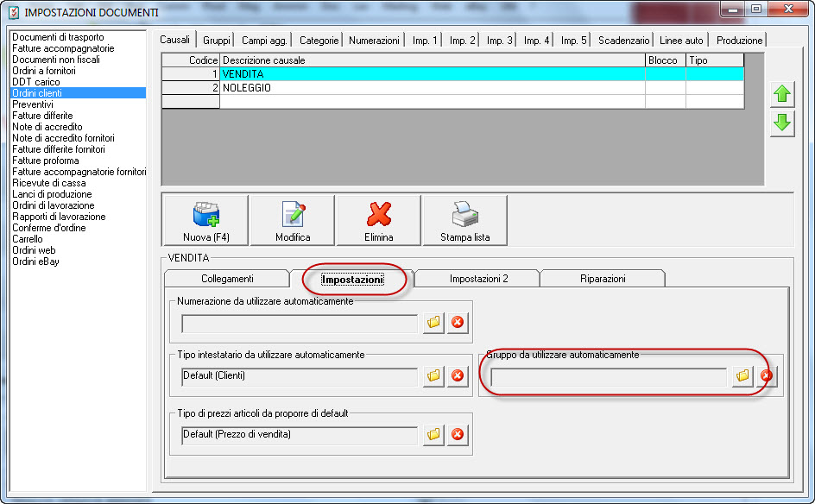Image resolution: width=815 pixels, height=504 pixels.
Task: Open the Impostazioni 2 sub-tab
Action: pyautogui.click(x=478, y=279)
